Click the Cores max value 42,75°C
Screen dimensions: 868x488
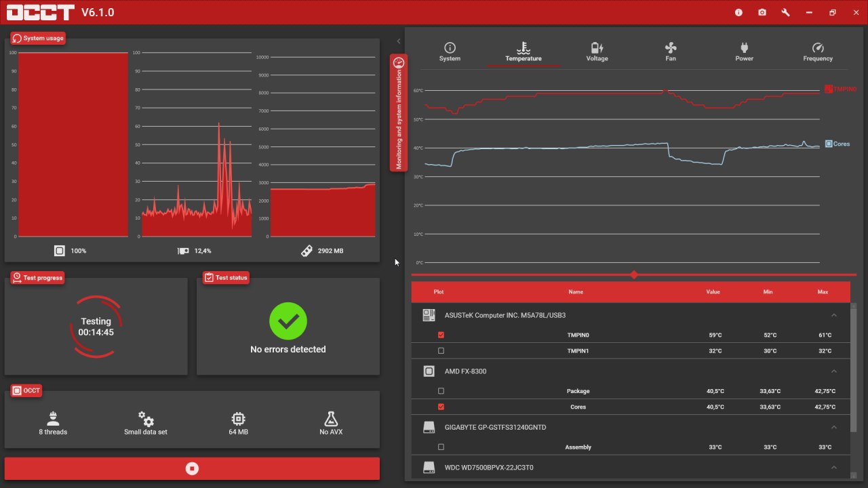[825, 407]
